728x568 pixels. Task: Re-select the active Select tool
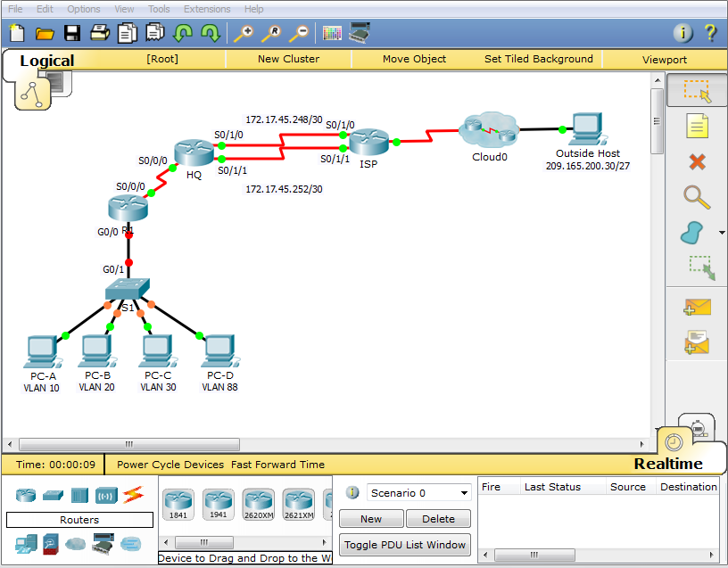coord(696,90)
